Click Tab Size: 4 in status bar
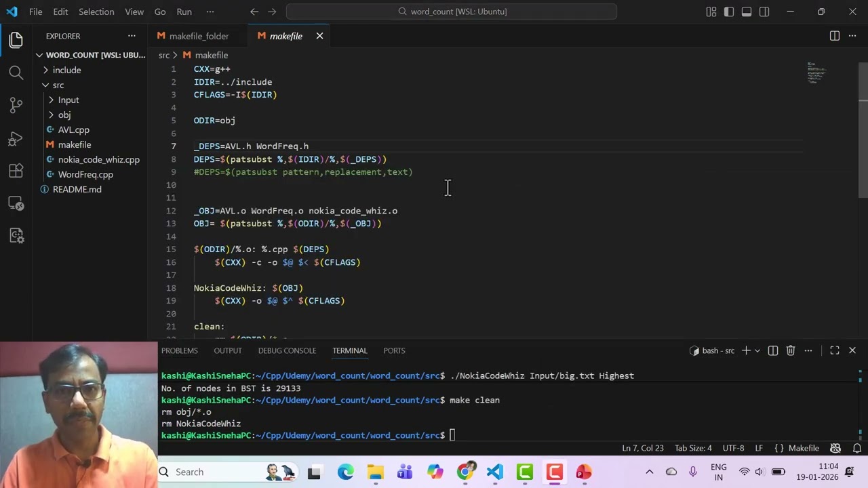 point(693,448)
